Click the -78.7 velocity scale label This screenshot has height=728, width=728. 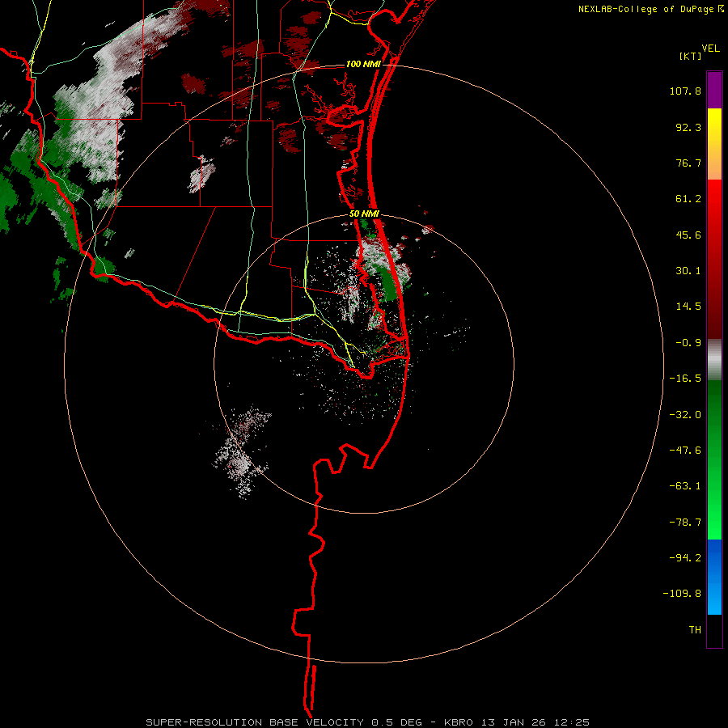click(685, 523)
